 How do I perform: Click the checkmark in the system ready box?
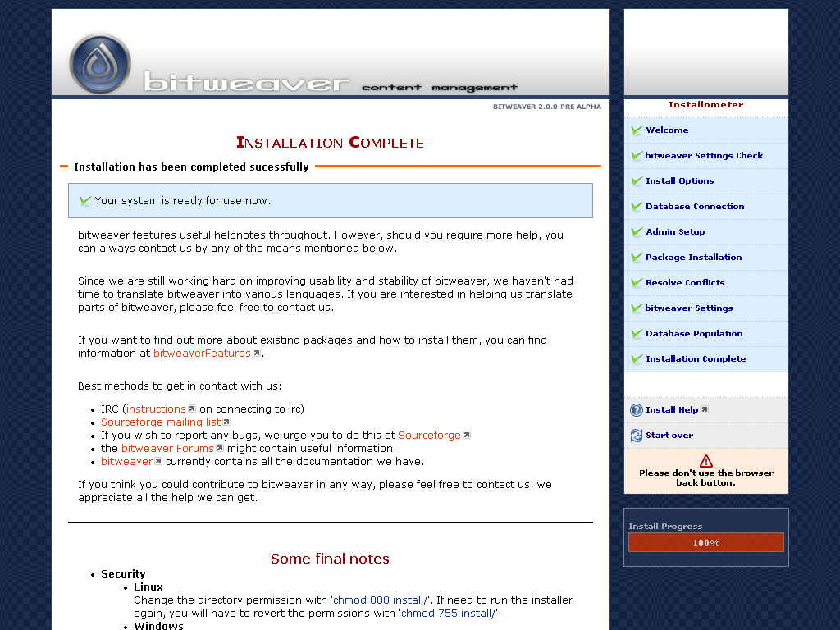[x=85, y=201]
